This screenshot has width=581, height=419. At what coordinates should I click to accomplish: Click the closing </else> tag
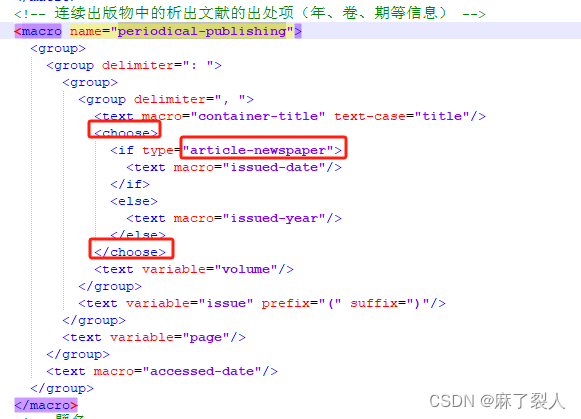(x=138, y=235)
